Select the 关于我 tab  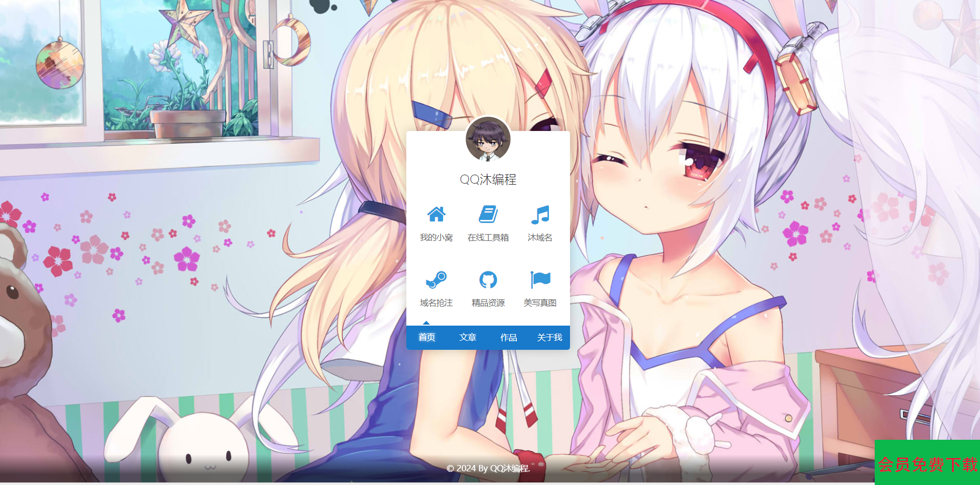tap(549, 338)
